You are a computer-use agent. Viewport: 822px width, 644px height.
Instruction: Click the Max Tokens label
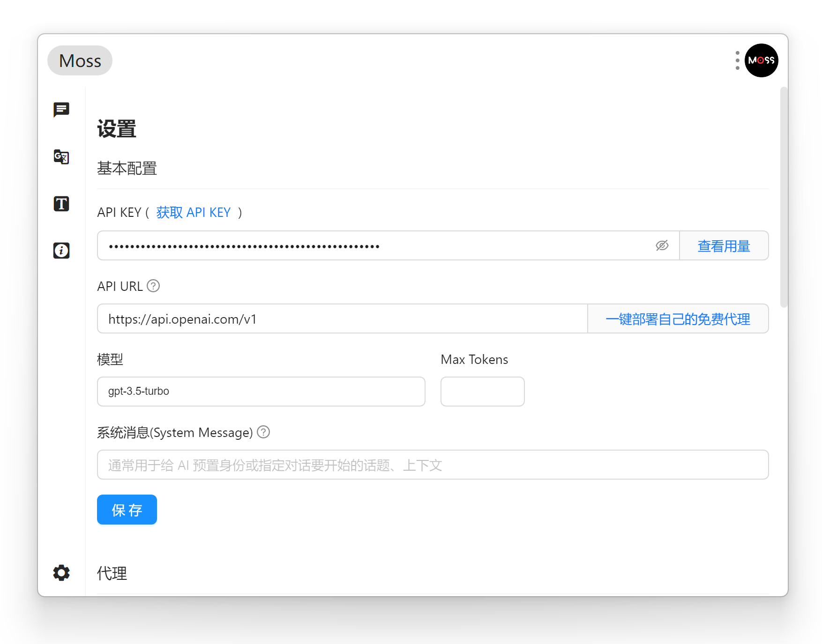474,359
